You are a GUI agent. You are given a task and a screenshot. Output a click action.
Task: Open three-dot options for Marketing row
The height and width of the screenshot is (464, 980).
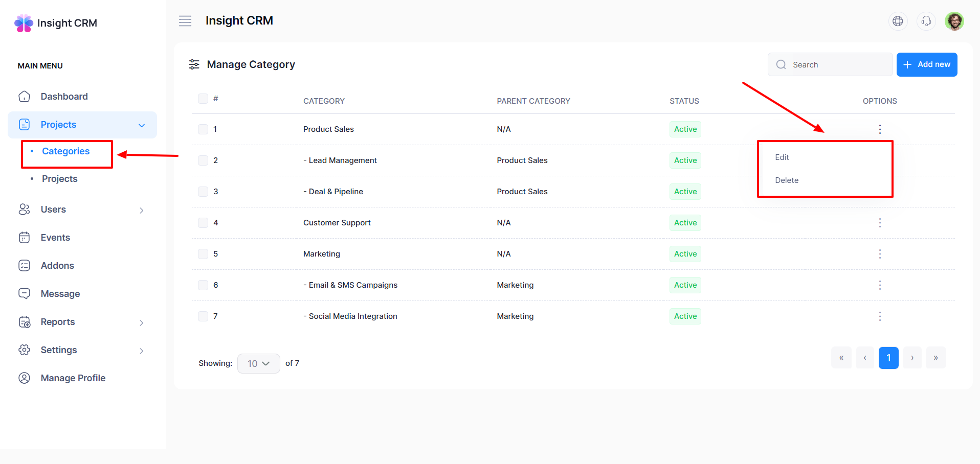pos(880,254)
